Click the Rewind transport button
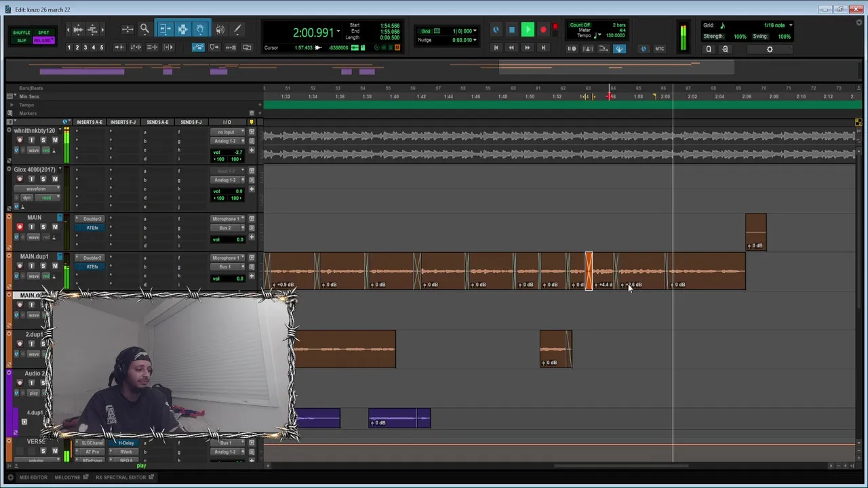 [x=511, y=47]
